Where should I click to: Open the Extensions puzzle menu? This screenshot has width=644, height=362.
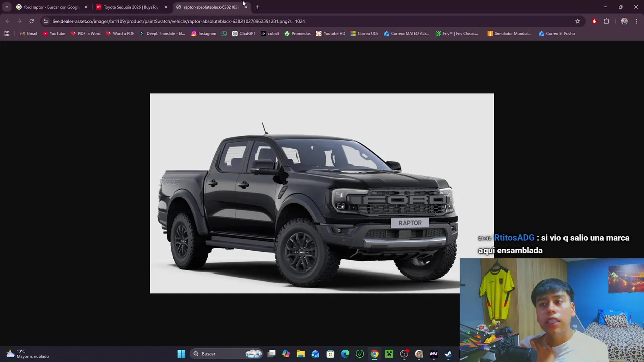[607, 21]
